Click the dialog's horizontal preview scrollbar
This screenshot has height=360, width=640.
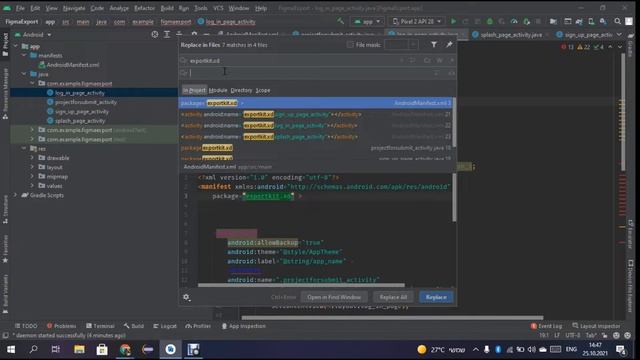pos(301,285)
